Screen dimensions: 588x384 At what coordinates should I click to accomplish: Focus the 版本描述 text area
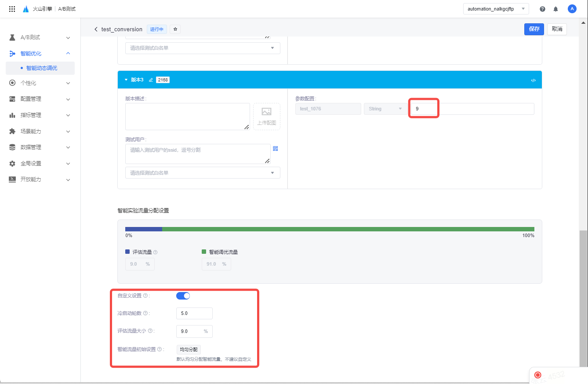coord(188,117)
